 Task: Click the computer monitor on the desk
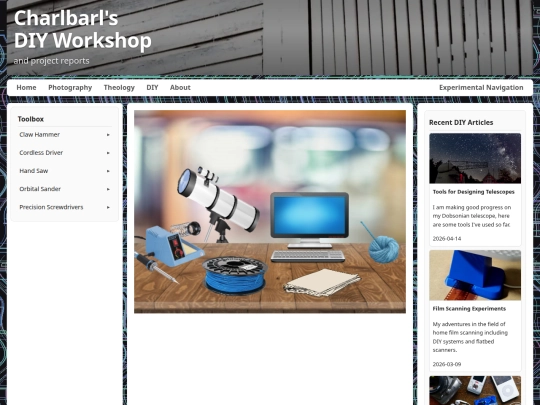309,219
